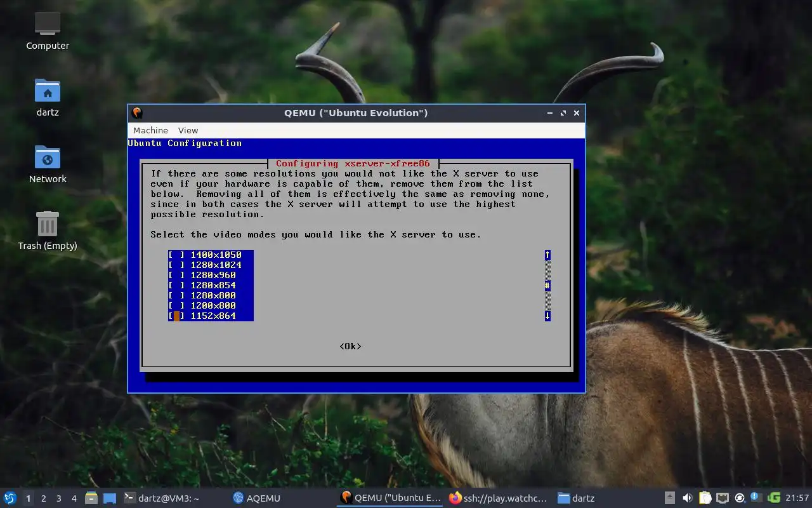This screenshot has height=508, width=812.
Task: Switch to workspace 1
Action: (28, 498)
